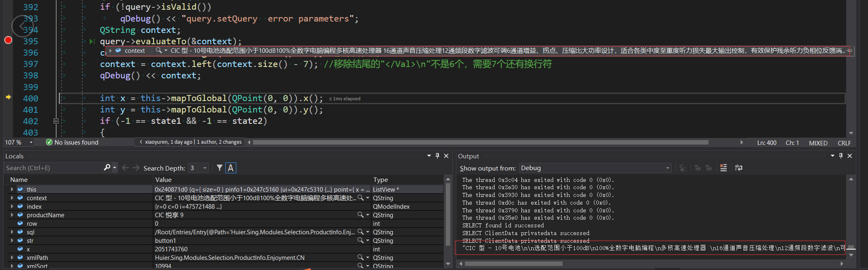Open Locals window position dropdown
Screen dimensions: 868x270
[429, 156]
